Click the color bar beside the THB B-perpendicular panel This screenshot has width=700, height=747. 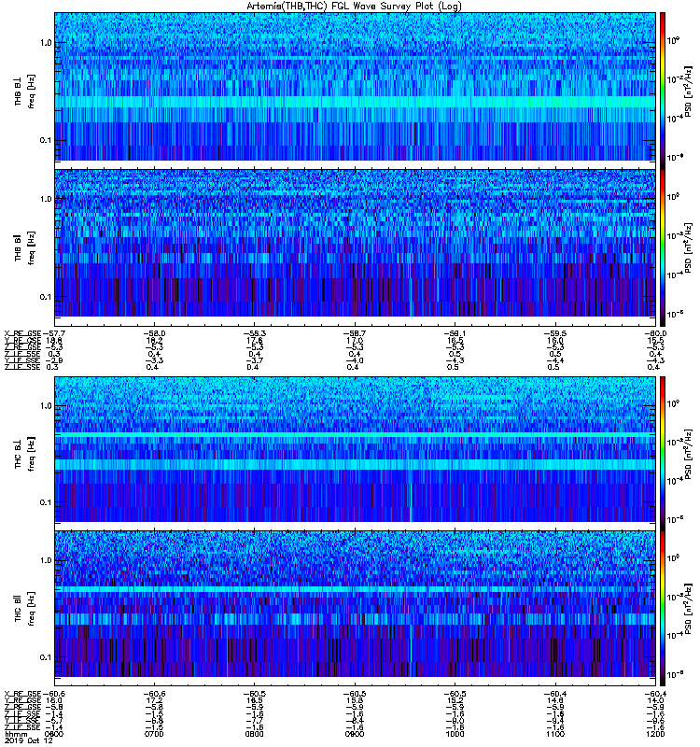point(663,91)
